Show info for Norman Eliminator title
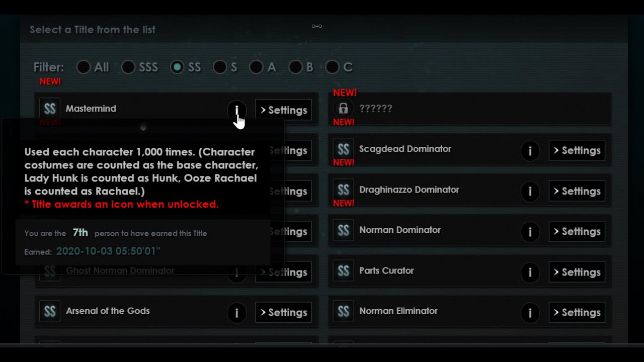The height and width of the screenshot is (362, 644). [x=530, y=312]
